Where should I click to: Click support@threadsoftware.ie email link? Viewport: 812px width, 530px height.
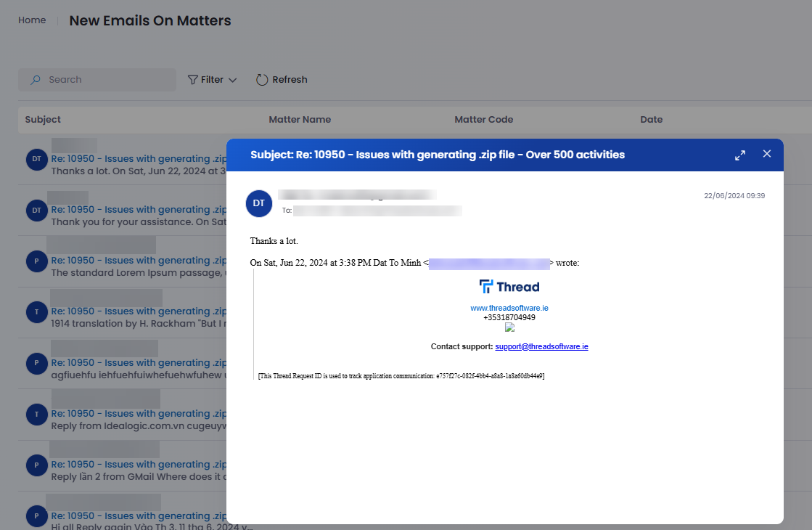tap(541, 347)
